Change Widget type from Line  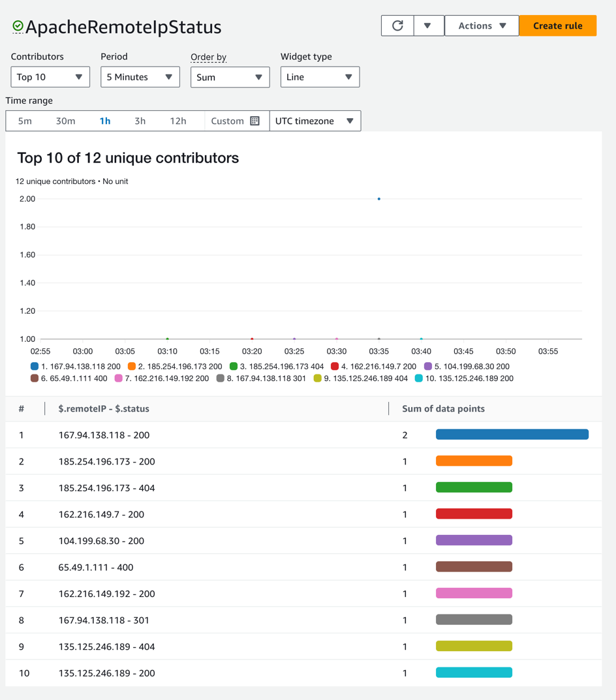pos(320,77)
